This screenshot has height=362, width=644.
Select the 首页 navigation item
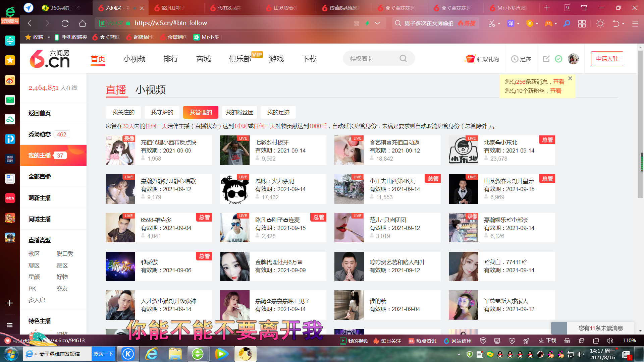[98, 59]
